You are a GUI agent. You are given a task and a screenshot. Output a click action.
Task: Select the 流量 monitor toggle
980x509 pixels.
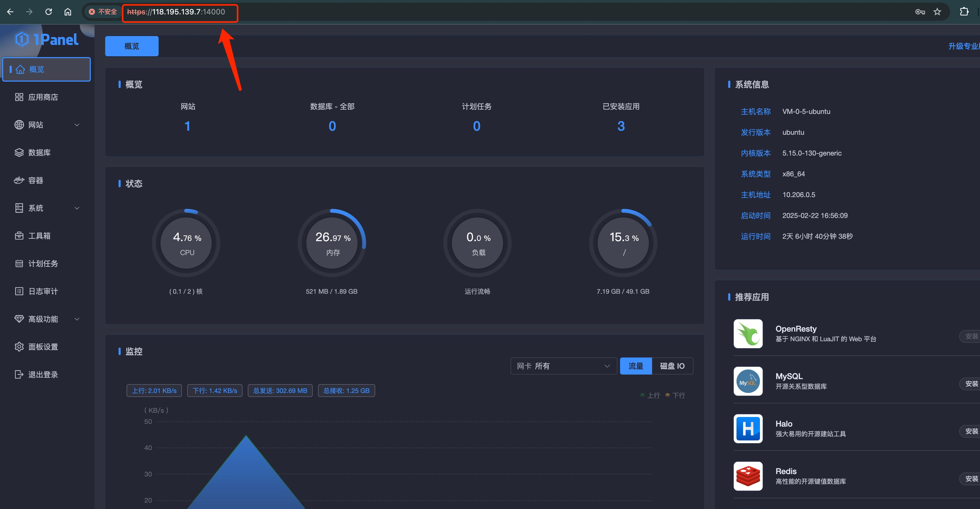(636, 366)
